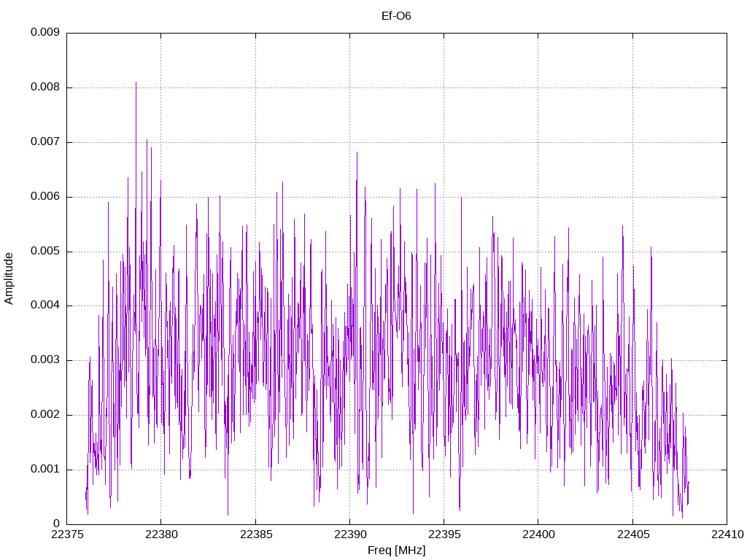
Task: Click the 0.006 y-axis tick label
Action: (45, 197)
